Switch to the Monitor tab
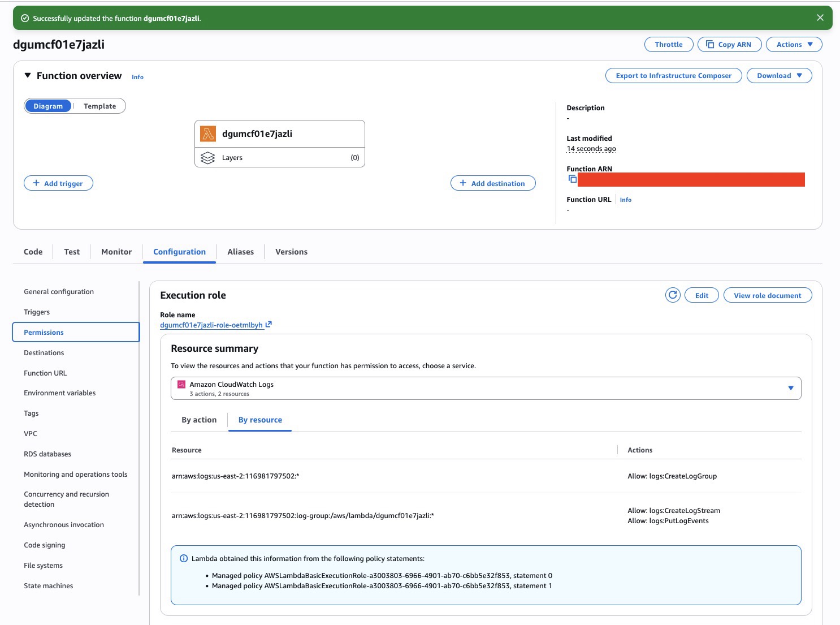 click(116, 252)
